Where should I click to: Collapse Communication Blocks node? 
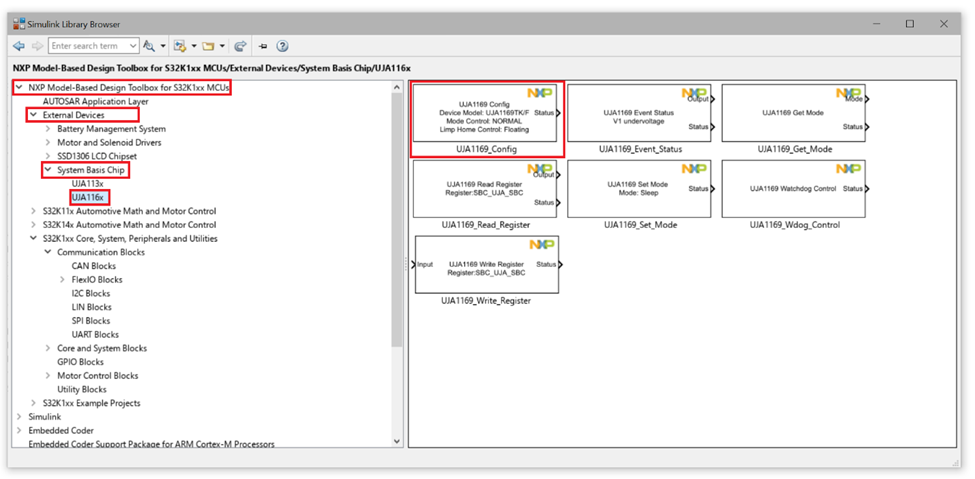(48, 252)
